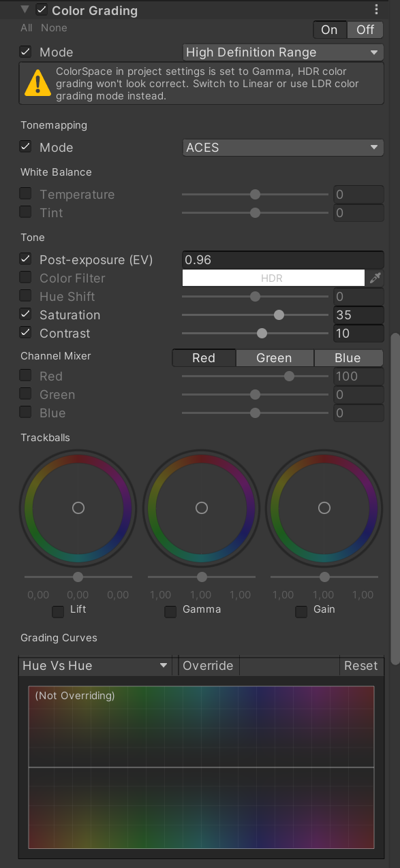Disable the Post-exposure (EV) checkbox
Image resolution: width=400 pixels, height=868 pixels.
(25, 259)
